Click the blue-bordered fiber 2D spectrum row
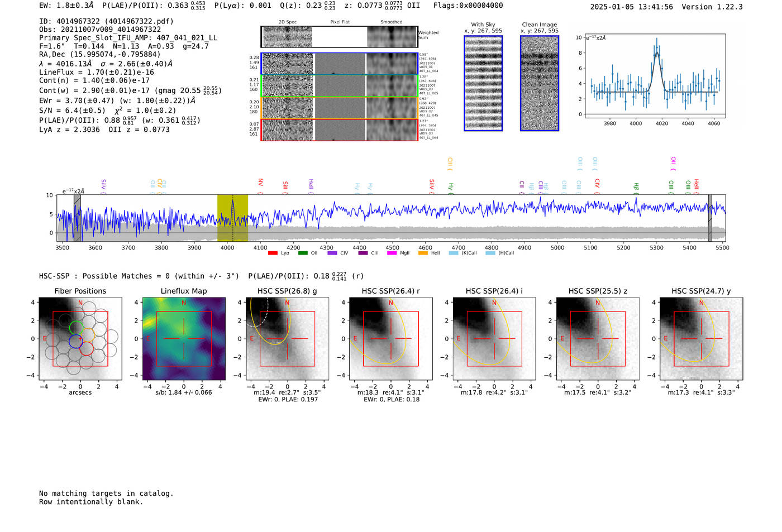This screenshot has width=782, height=532. click(x=339, y=64)
